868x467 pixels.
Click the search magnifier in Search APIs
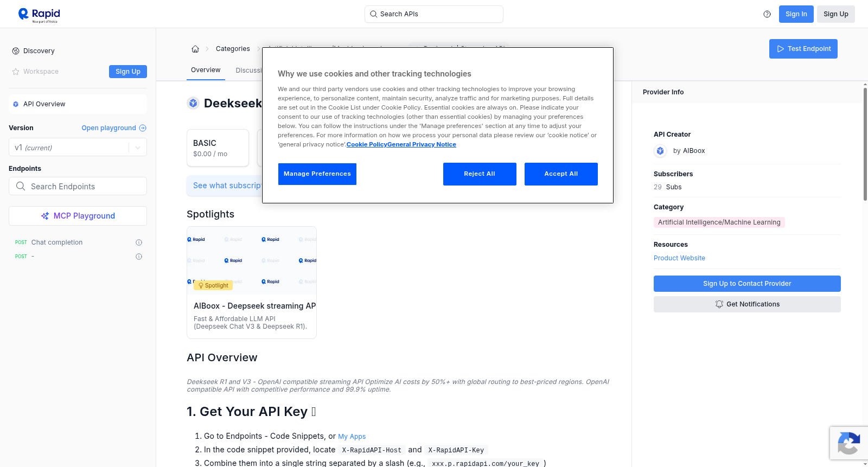[x=373, y=14]
